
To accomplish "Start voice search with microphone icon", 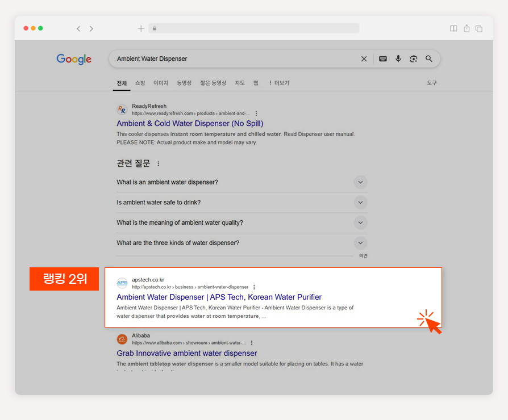I will (x=398, y=58).
